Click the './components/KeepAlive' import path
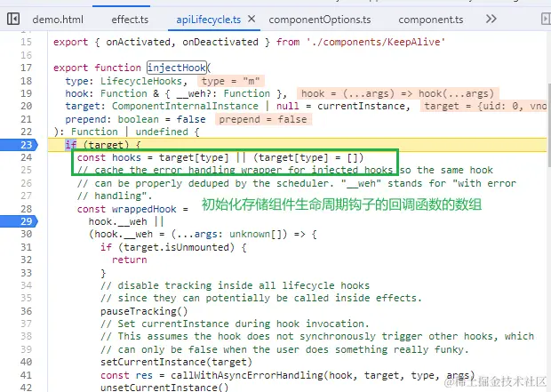Image resolution: width=551 pixels, height=392 pixels. (x=376, y=42)
